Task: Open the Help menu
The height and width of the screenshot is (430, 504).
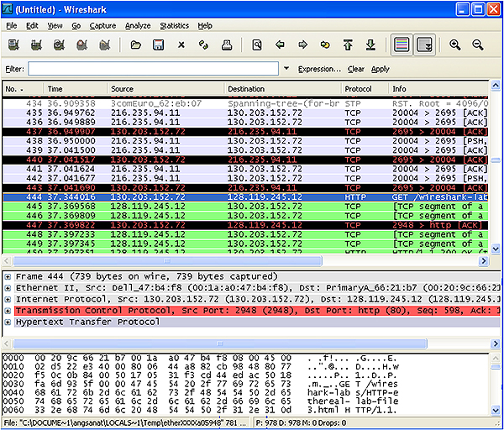Action: pyautogui.click(x=205, y=26)
